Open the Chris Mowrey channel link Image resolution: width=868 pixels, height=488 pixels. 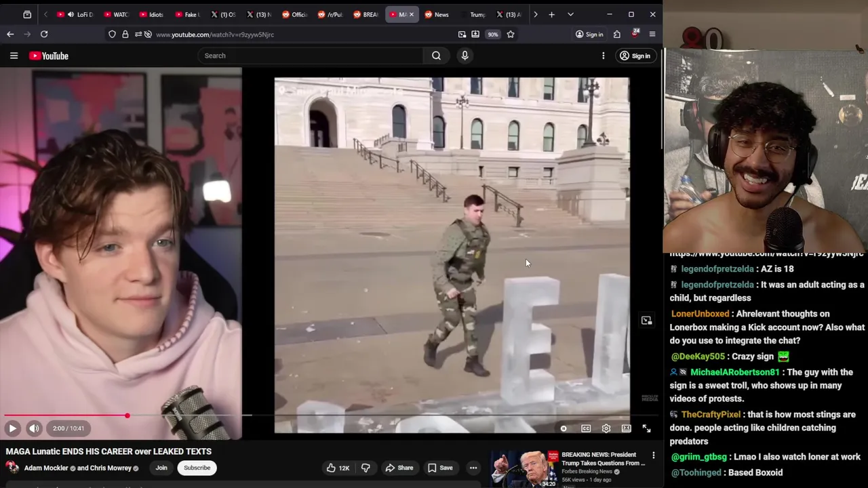[110, 468]
